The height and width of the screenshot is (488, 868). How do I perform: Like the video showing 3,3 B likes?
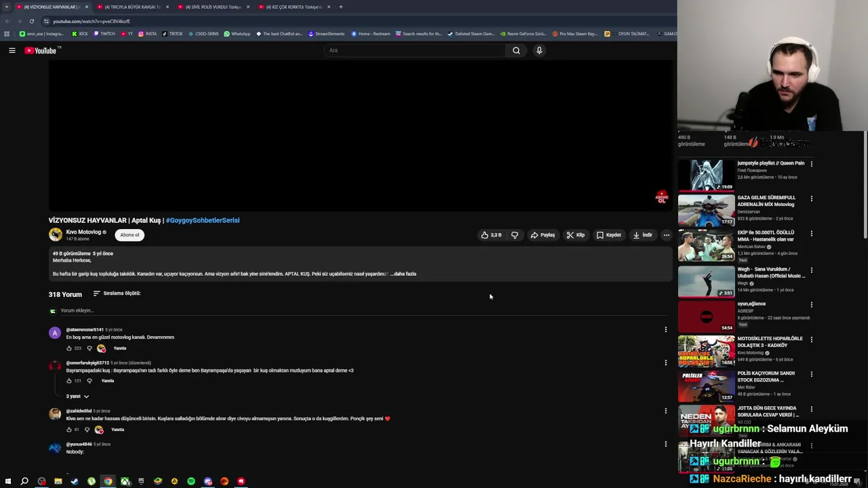[492, 235]
